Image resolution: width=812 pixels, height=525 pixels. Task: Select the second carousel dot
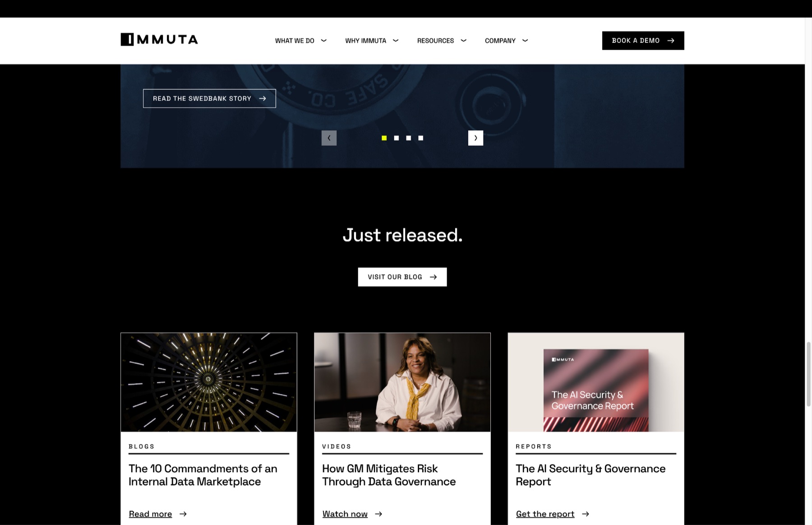click(396, 138)
